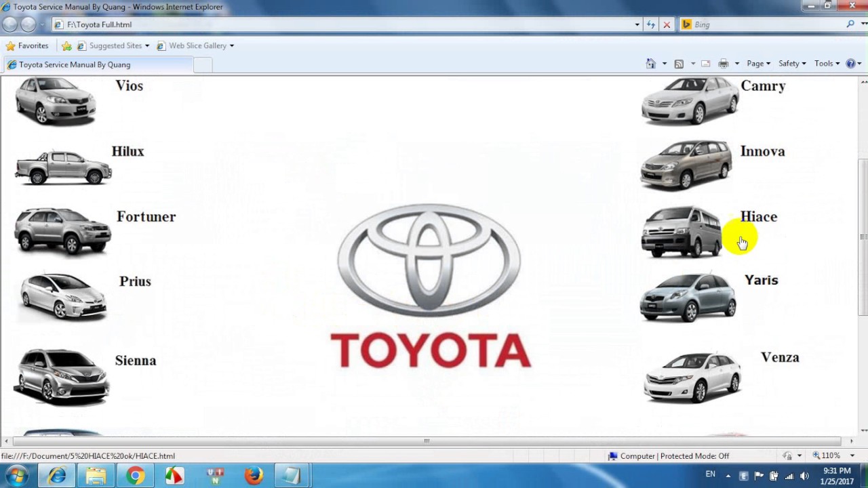Click the Print icon
The height and width of the screenshot is (488, 868).
click(724, 64)
